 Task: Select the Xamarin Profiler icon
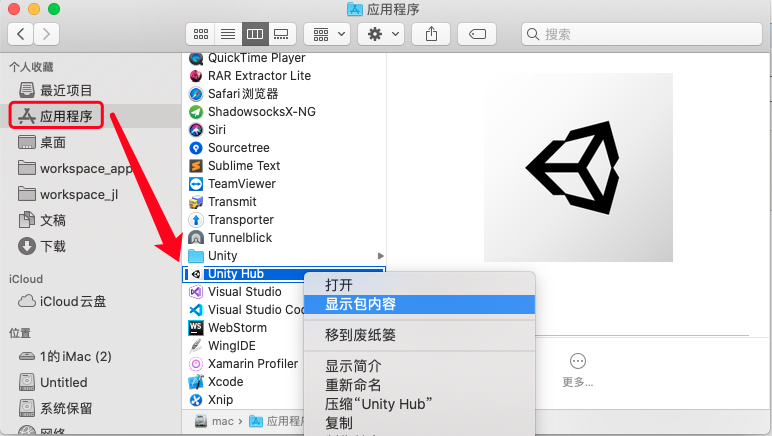point(196,364)
